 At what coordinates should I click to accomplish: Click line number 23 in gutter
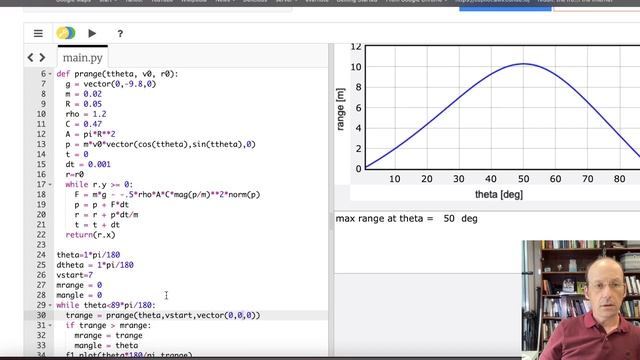pyautogui.click(x=41, y=245)
